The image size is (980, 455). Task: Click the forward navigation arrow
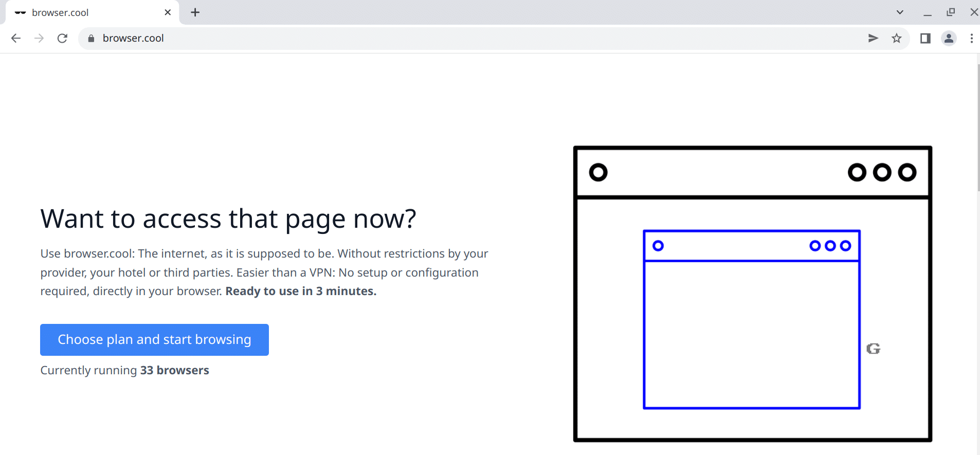pyautogui.click(x=39, y=38)
